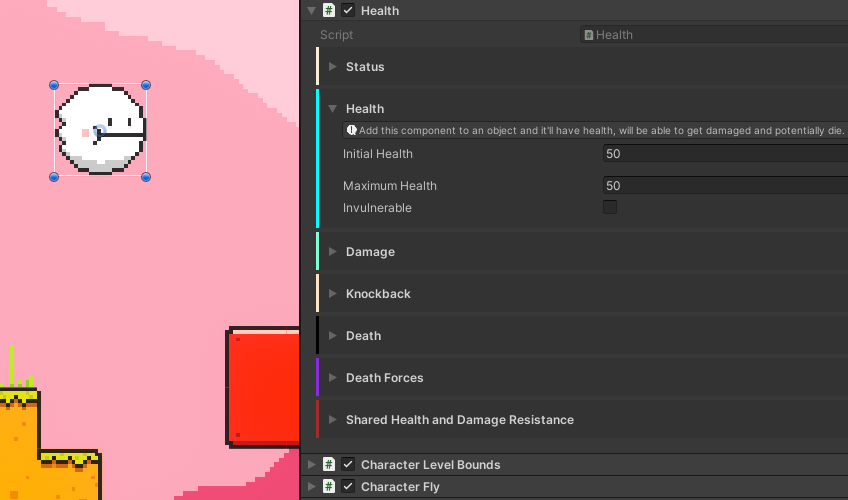Click the script asset icon in Script field
The image size is (848, 500).
[589, 35]
